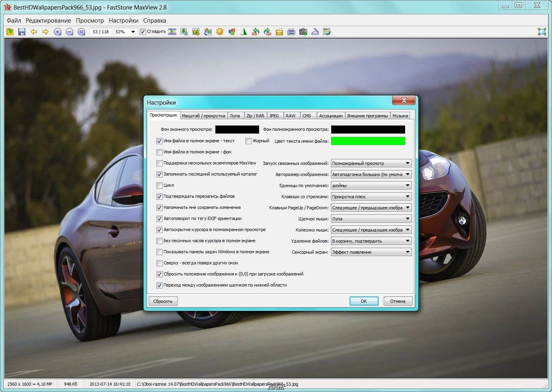Open the Draw board text icon
This screenshot has width=552, height=392.
click(x=208, y=32)
